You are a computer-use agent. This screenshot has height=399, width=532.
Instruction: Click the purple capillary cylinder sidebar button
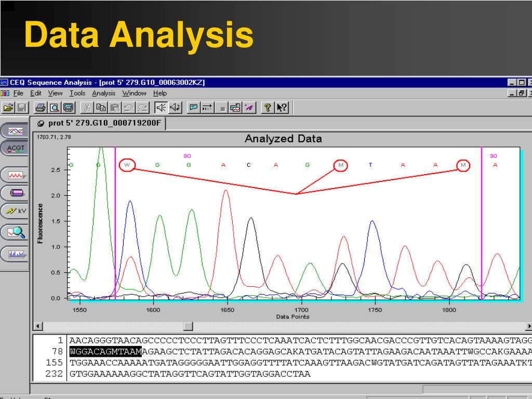[x=15, y=193]
